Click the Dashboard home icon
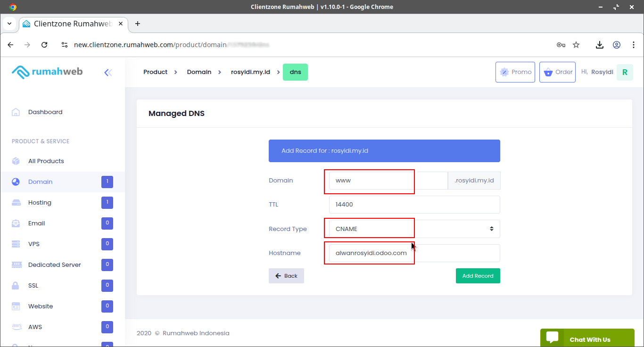644x347 pixels. [x=16, y=112]
